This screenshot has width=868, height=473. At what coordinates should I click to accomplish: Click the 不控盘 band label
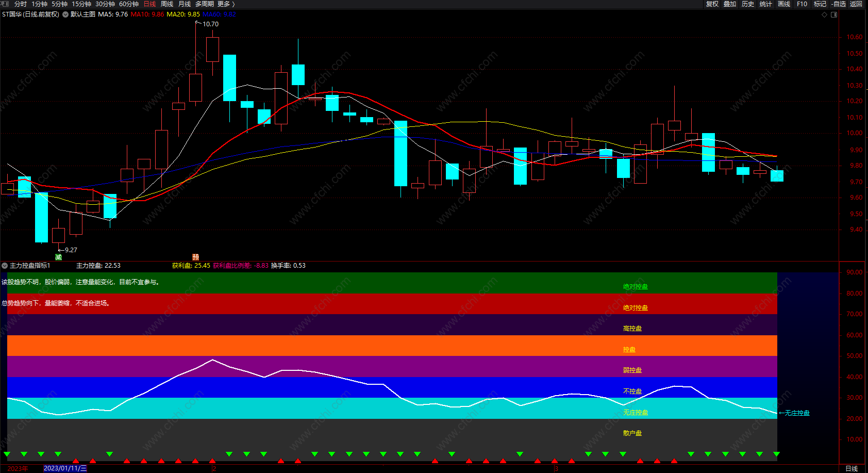click(632, 392)
